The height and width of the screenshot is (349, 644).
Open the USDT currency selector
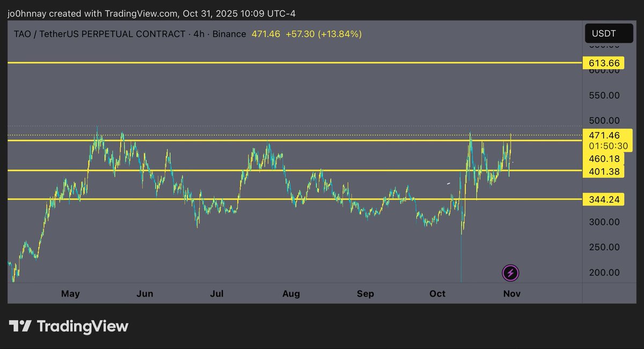(604, 33)
